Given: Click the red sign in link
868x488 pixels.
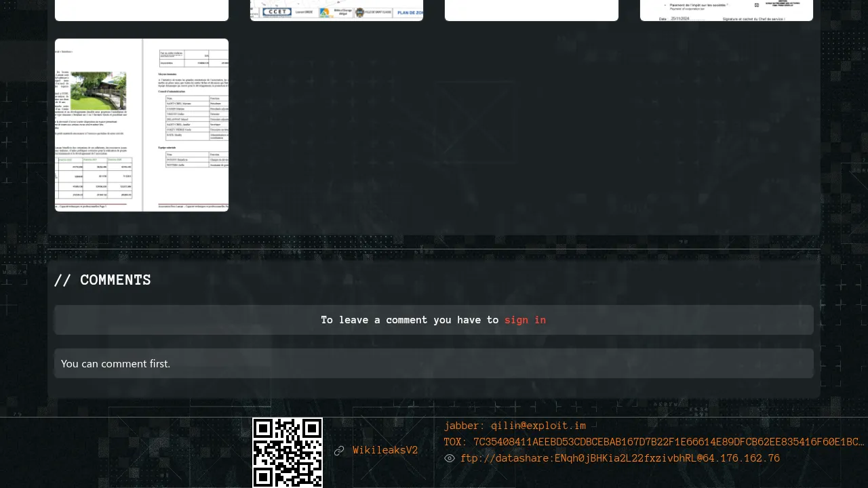Looking at the screenshot, I should coord(525,320).
